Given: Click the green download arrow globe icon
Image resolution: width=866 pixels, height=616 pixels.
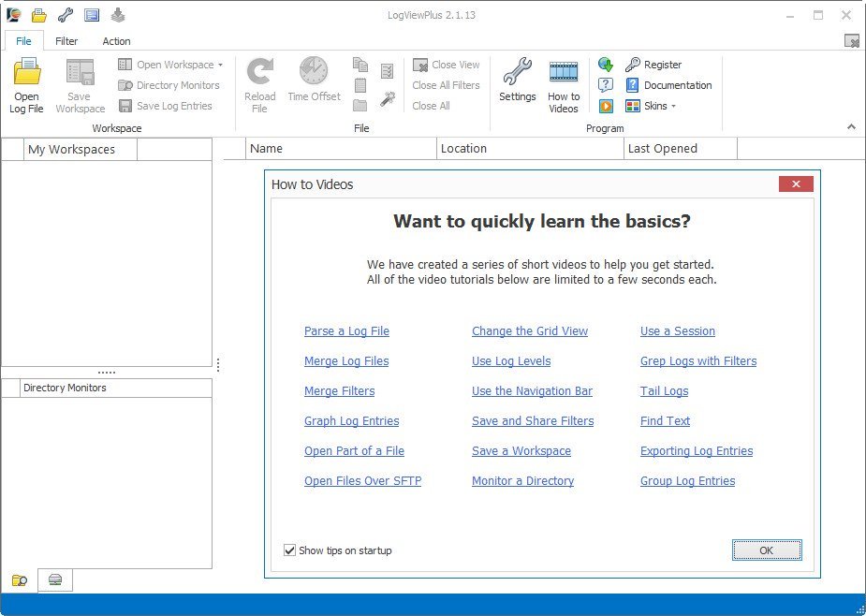Looking at the screenshot, I should [606, 65].
